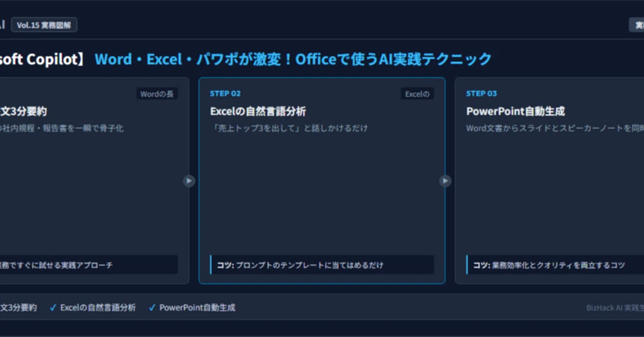Click the text 「売上トップ3を出して」と話しかけるだけ
Viewport: 644px width, 337px height.
click(x=289, y=128)
